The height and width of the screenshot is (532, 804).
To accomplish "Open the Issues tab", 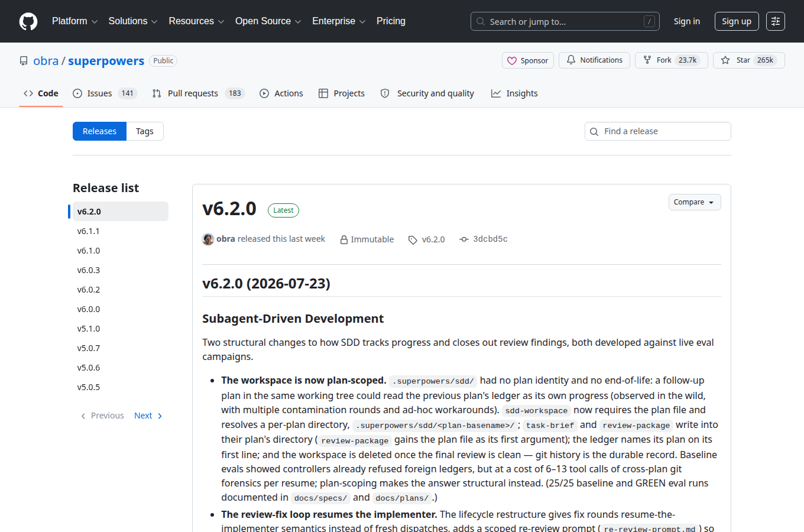I will [x=105, y=93].
